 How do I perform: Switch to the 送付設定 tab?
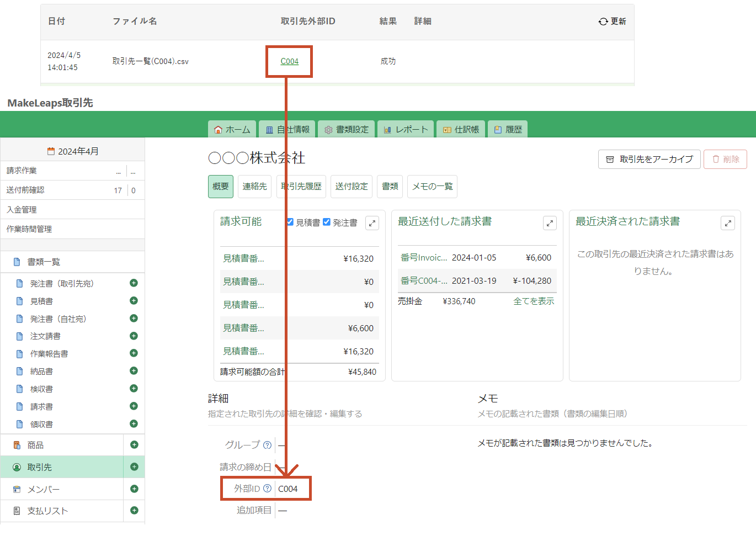click(x=352, y=187)
